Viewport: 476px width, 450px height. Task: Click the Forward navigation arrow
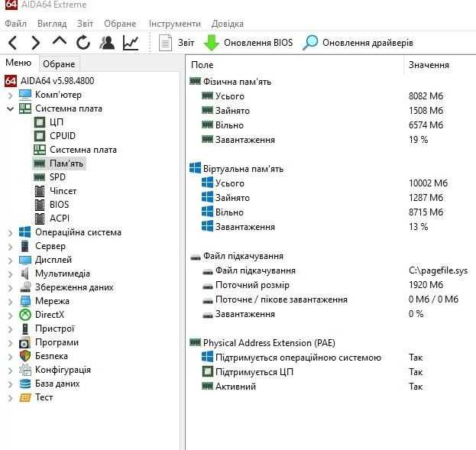[x=36, y=43]
